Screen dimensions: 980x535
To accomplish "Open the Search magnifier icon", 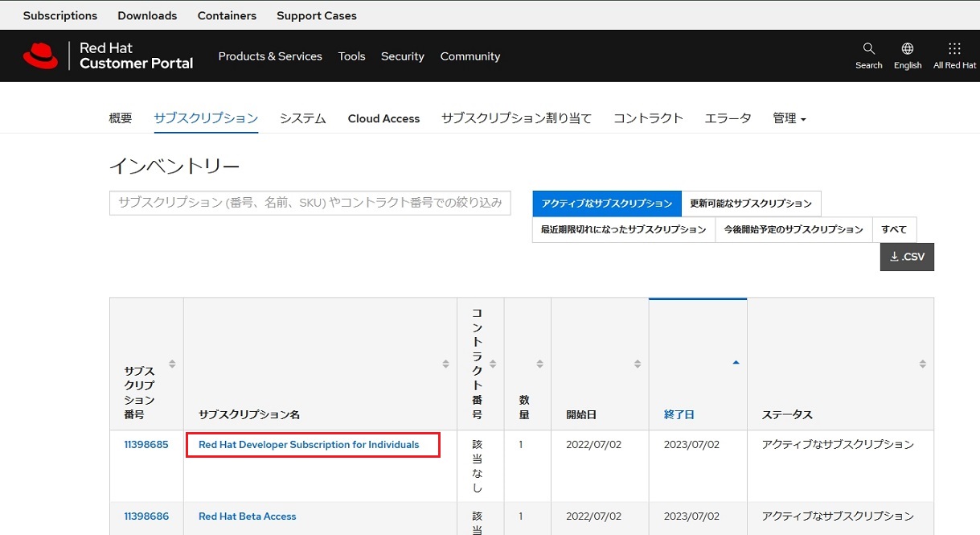I will pos(868,49).
